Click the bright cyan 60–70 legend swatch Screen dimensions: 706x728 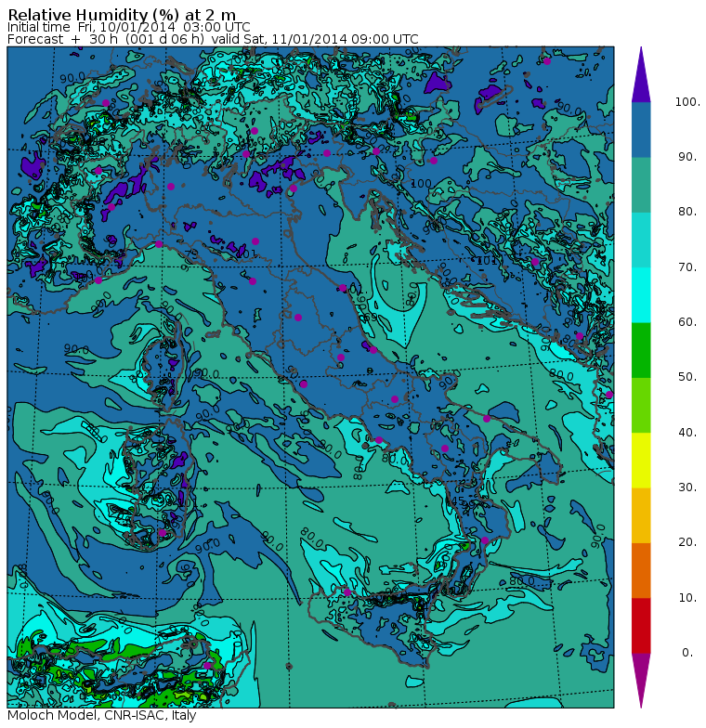pyautogui.click(x=641, y=295)
